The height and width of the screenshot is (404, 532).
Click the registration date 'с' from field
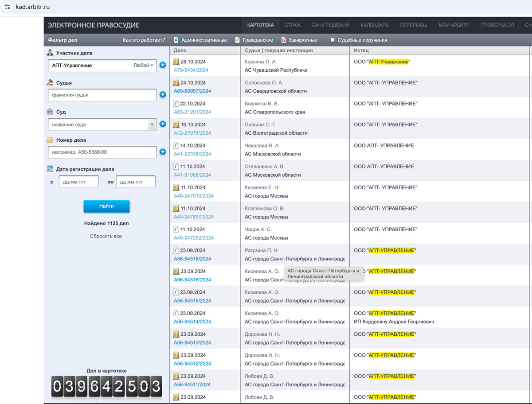click(x=78, y=182)
